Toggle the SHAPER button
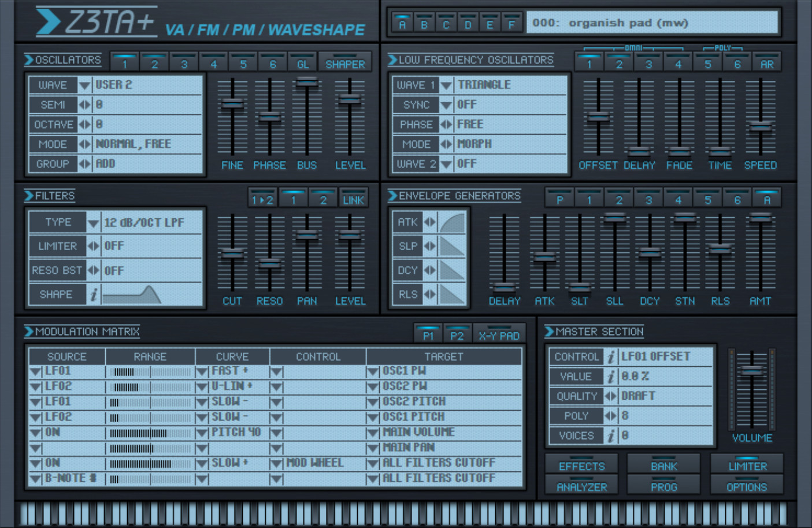This screenshot has width=812, height=528. (x=345, y=62)
